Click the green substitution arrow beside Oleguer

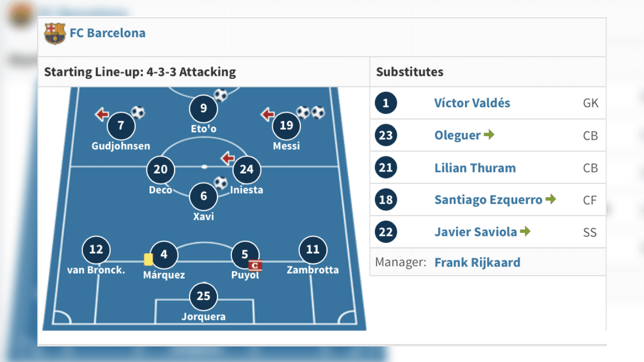tap(489, 135)
